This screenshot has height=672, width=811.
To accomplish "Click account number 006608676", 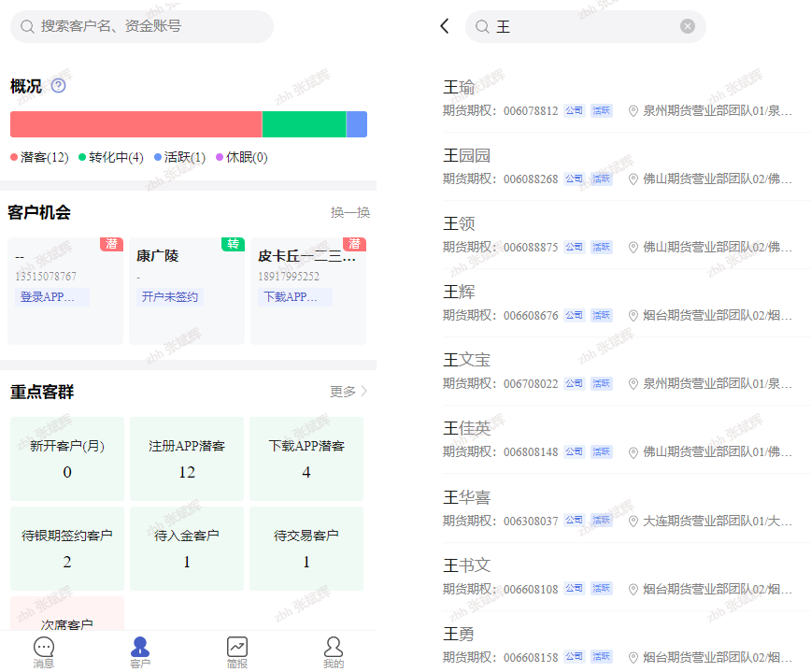I will point(531,316).
